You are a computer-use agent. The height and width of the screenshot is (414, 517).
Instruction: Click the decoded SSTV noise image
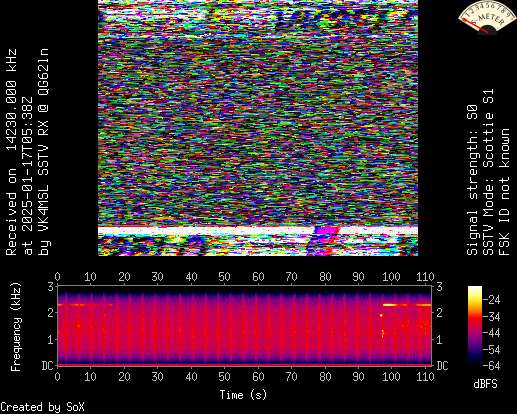click(x=258, y=128)
